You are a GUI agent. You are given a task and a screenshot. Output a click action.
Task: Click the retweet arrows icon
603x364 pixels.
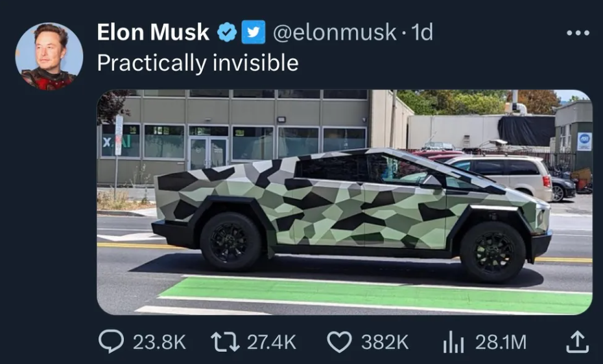tap(226, 342)
